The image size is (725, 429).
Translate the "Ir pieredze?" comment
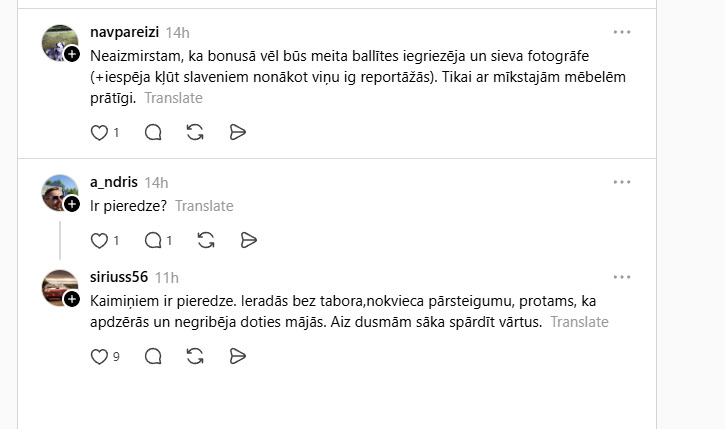coord(204,206)
